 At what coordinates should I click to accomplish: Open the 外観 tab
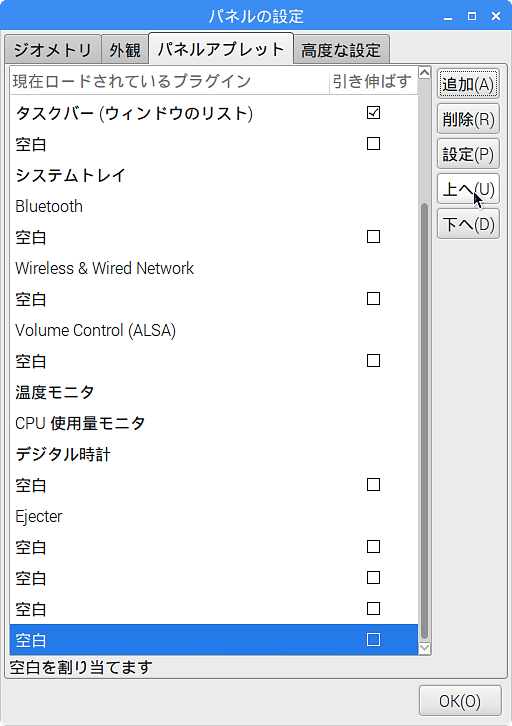(x=125, y=49)
